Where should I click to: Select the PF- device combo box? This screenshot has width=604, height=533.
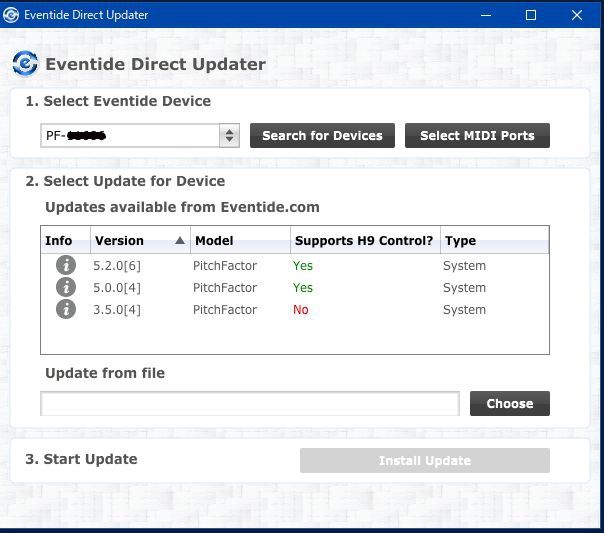tap(140, 135)
